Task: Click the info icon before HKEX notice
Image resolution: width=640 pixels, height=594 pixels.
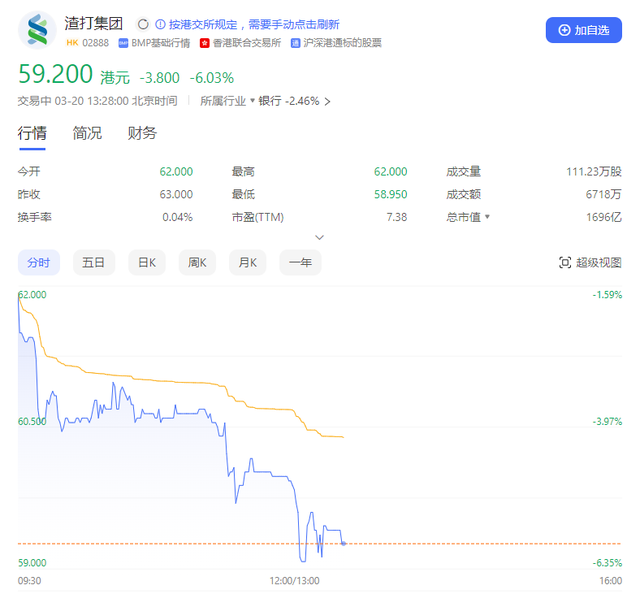Action: click(160, 24)
